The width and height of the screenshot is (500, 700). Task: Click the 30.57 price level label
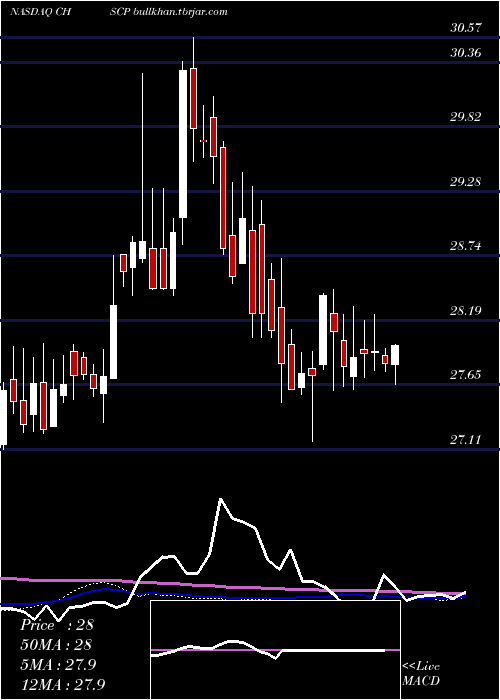pyautogui.click(x=466, y=28)
